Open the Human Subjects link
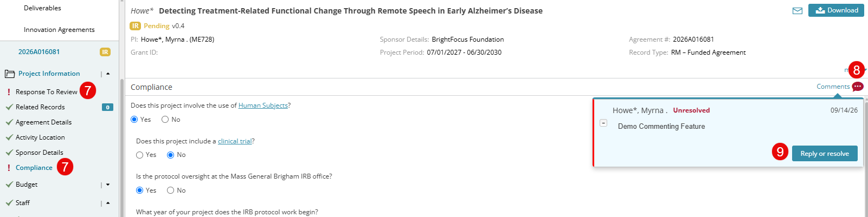 click(263, 106)
